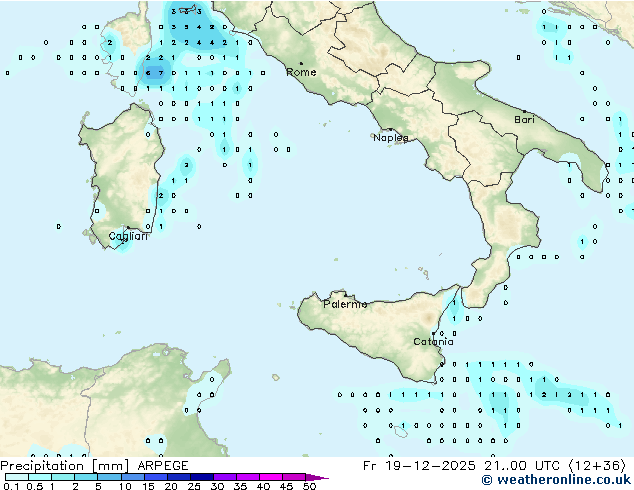Select the ARPEGE model name text

point(163,466)
